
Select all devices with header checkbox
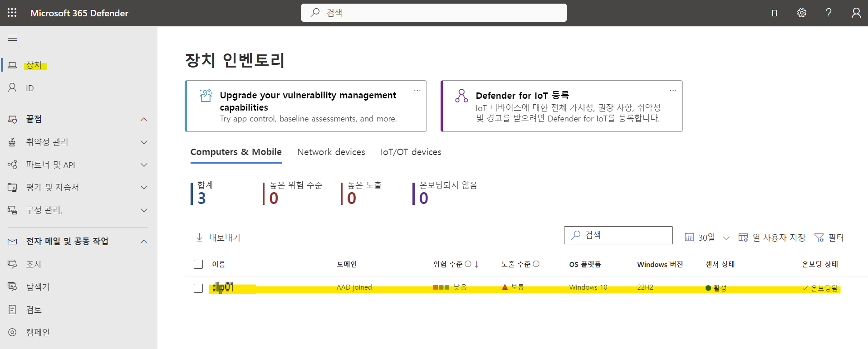[198, 264]
